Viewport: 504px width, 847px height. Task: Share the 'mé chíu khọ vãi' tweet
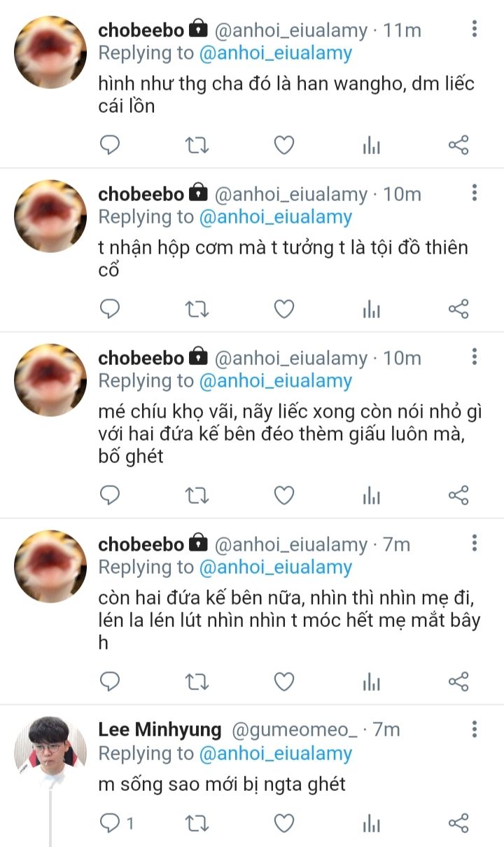click(x=458, y=496)
